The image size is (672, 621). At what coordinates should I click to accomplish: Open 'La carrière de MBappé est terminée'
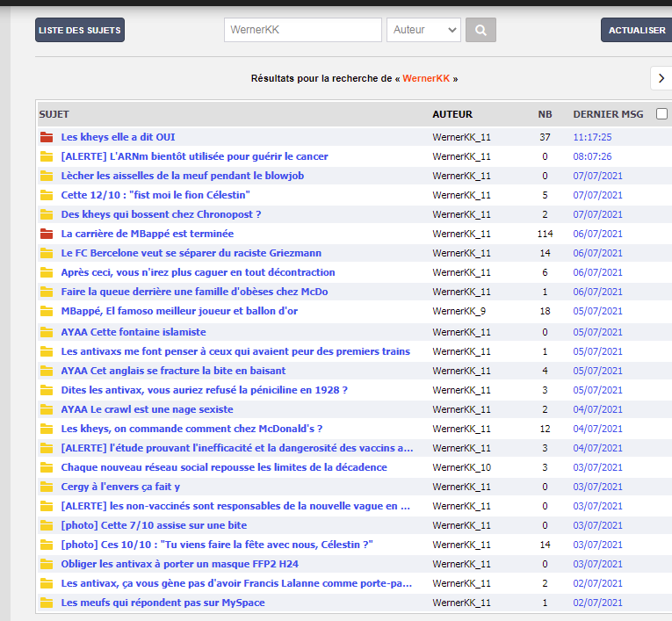(x=148, y=234)
